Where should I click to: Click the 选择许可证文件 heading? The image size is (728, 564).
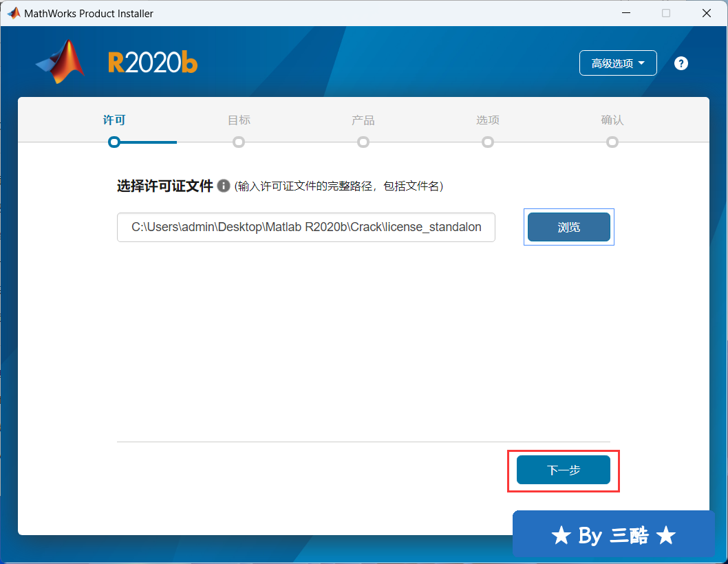click(165, 186)
